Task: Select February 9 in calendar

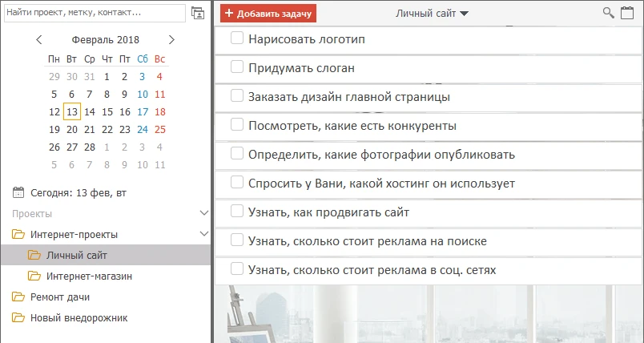Action: (x=124, y=94)
